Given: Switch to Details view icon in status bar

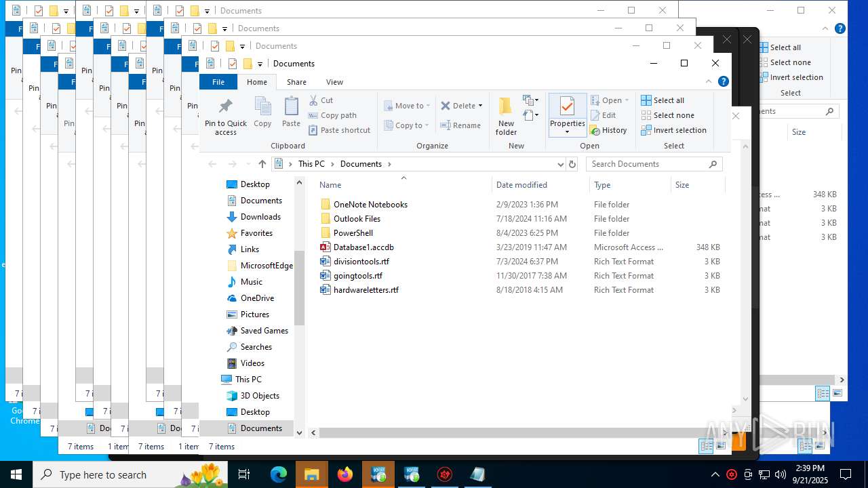Looking at the screenshot, I should (x=706, y=446).
